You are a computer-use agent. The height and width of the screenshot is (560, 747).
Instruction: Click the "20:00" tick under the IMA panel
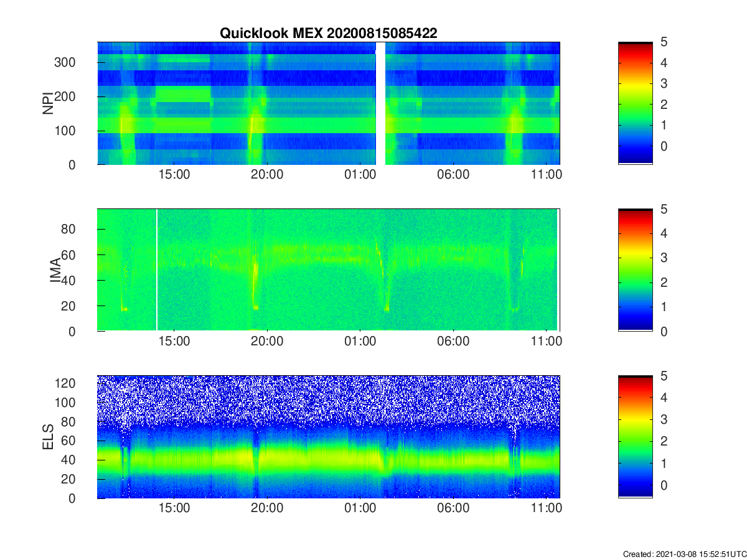[x=267, y=342]
